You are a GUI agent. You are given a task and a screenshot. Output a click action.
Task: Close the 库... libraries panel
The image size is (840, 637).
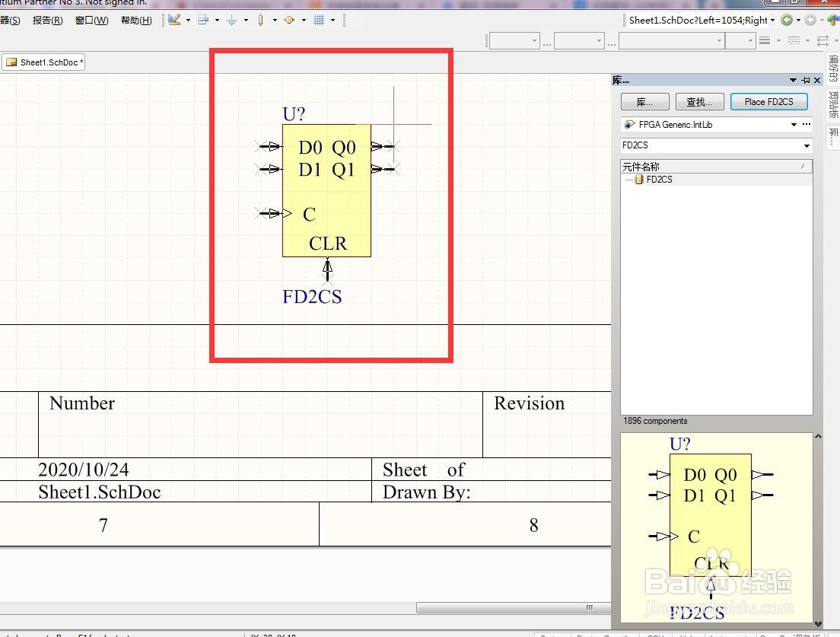pos(817,81)
